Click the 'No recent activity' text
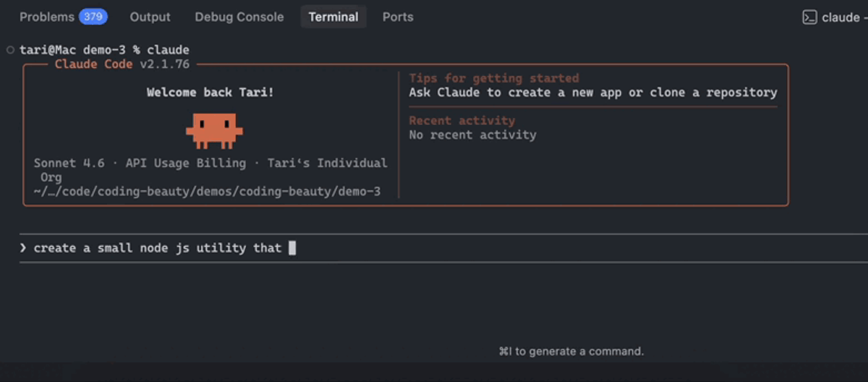 coord(473,135)
